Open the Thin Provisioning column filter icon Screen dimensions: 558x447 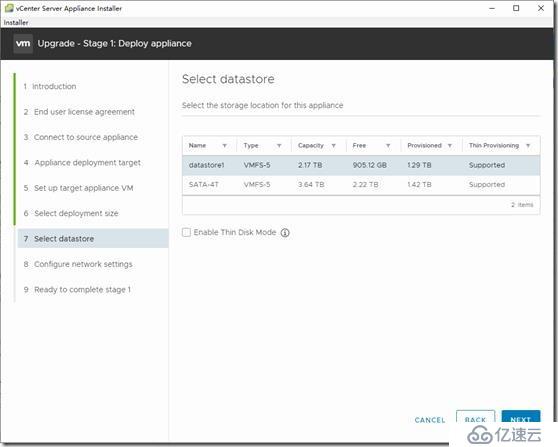[x=528, y=146]
